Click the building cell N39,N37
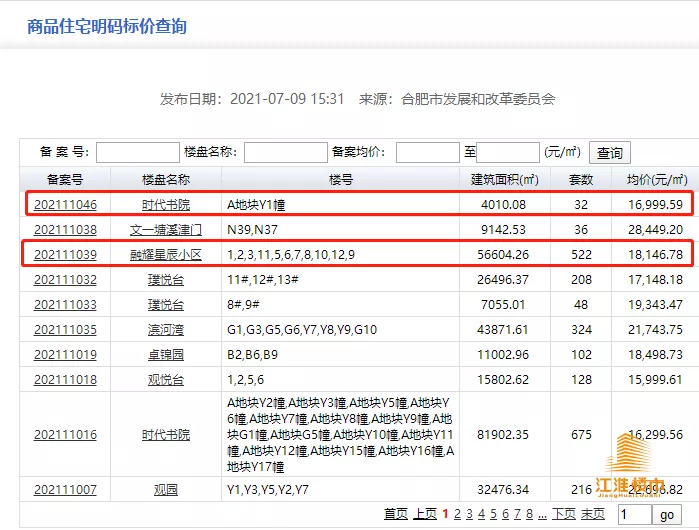The image size is (699, 530). tap(252, 230)
